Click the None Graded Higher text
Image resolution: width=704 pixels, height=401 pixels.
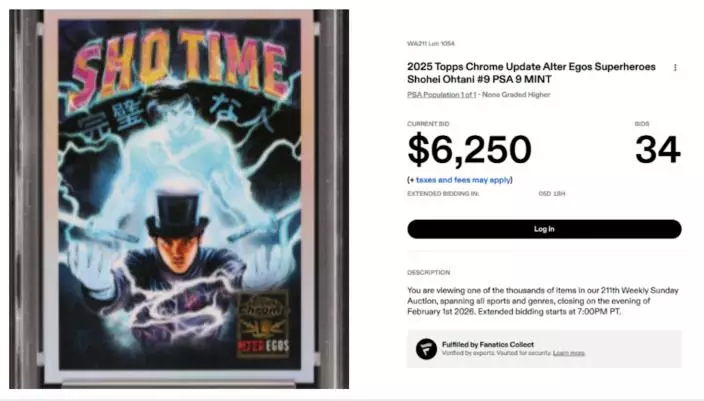tap(516, 95)
